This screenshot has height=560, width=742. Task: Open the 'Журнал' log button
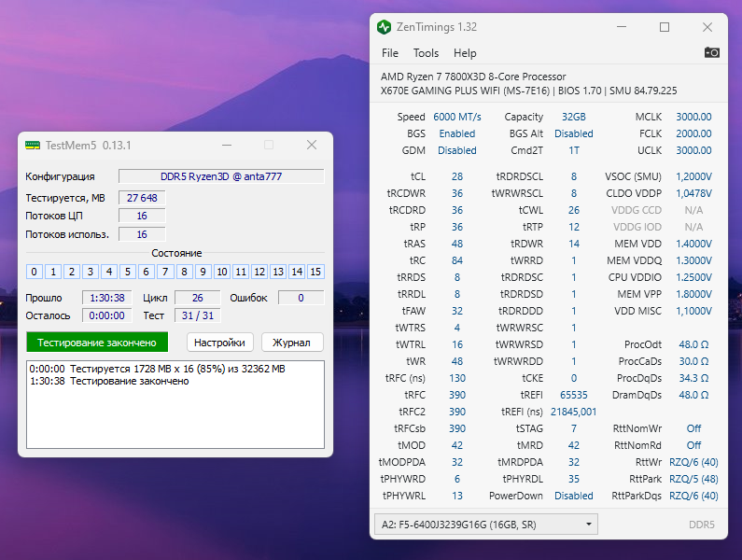(291, 343)
